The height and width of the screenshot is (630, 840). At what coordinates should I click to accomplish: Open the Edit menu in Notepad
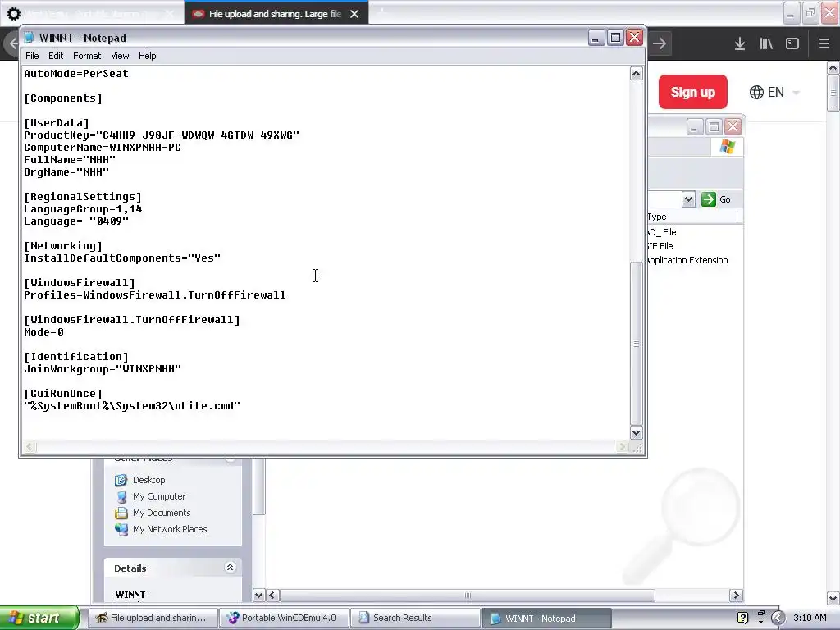(56, 56)
